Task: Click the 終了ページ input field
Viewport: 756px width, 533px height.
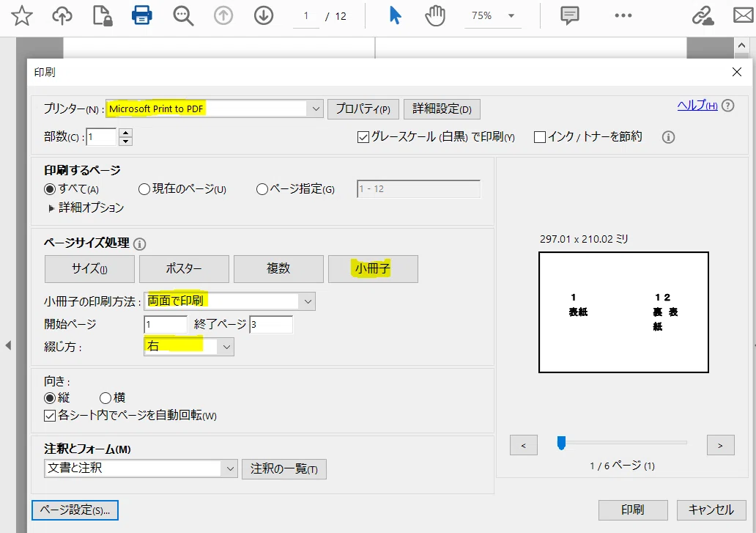Action: point(271,325)
